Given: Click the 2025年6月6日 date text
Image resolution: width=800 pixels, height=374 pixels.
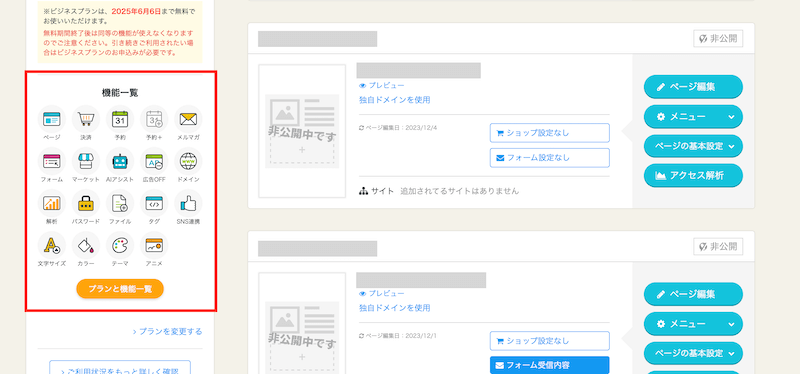Looking at the screenshot, I should [136, 11].
